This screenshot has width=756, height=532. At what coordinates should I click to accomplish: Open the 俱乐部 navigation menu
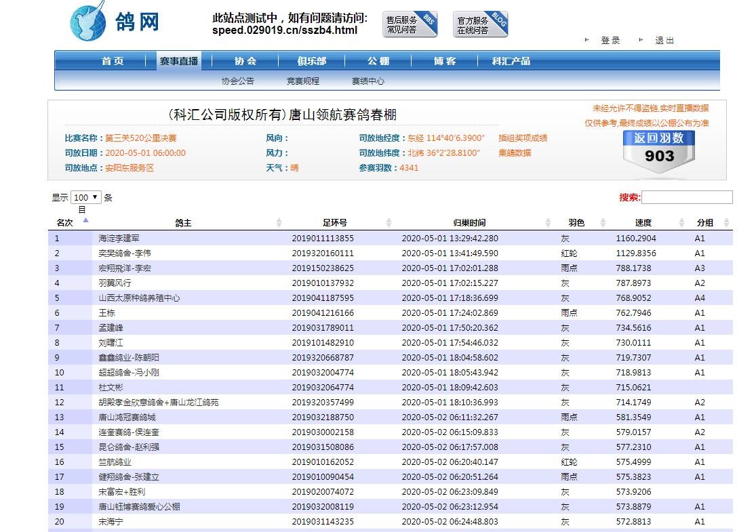(x=311, y=61)
